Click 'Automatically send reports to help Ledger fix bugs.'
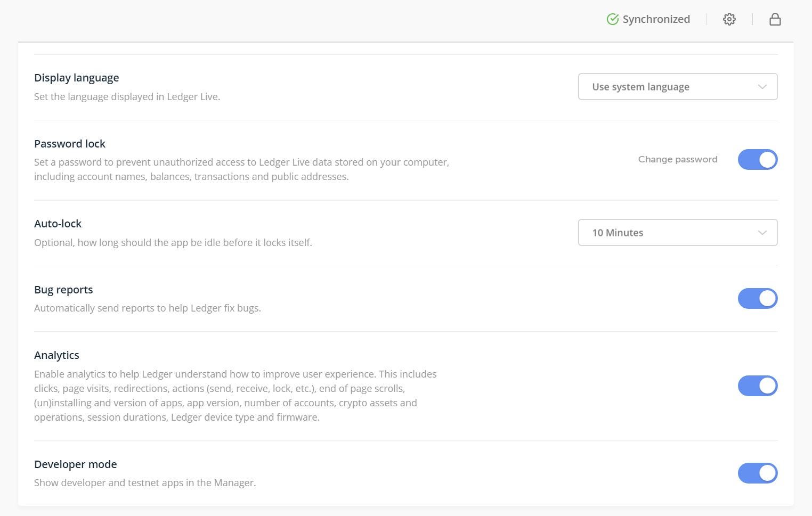This screenshot has width=812, height=516. tap(148, 308)
